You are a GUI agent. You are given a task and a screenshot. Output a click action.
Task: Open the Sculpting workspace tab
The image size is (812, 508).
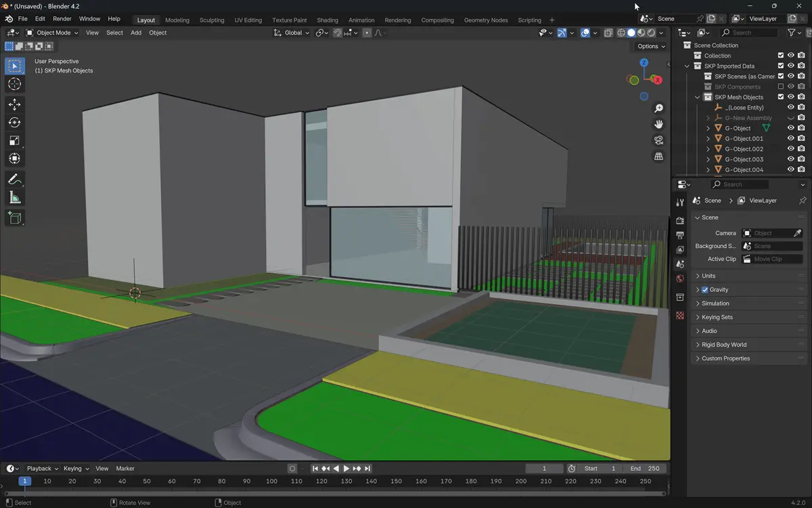pyautogui.click(x=212, y=20)
